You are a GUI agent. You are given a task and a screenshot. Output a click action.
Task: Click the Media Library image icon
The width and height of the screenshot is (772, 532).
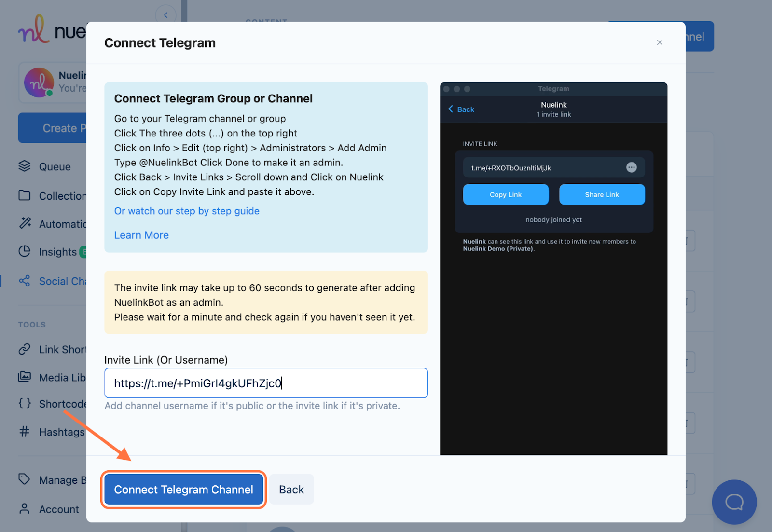pos(25,377)
